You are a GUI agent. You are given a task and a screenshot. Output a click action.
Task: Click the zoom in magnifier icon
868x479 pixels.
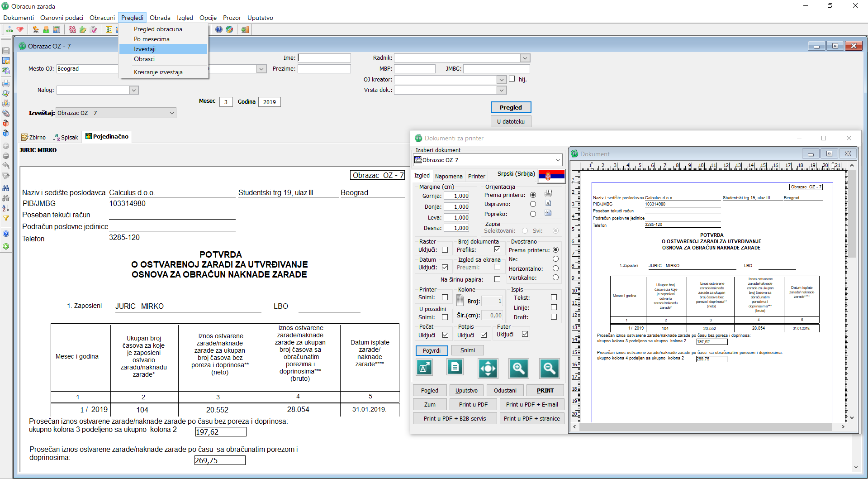click(x=518, y=369)
